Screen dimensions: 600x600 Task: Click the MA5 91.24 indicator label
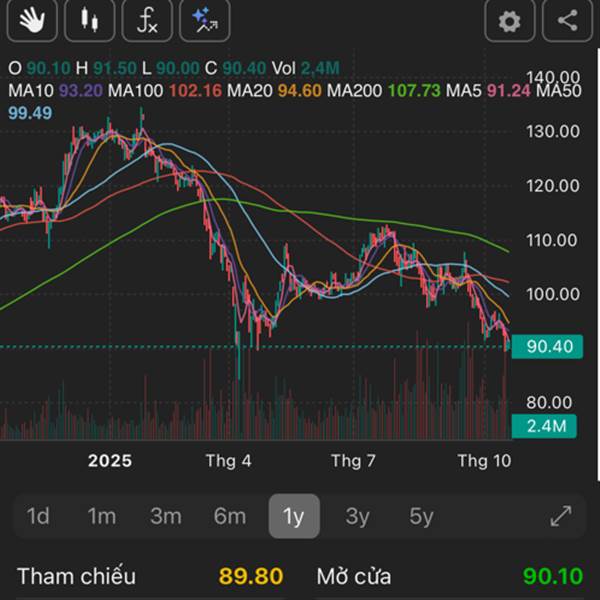tap(488, 91)
